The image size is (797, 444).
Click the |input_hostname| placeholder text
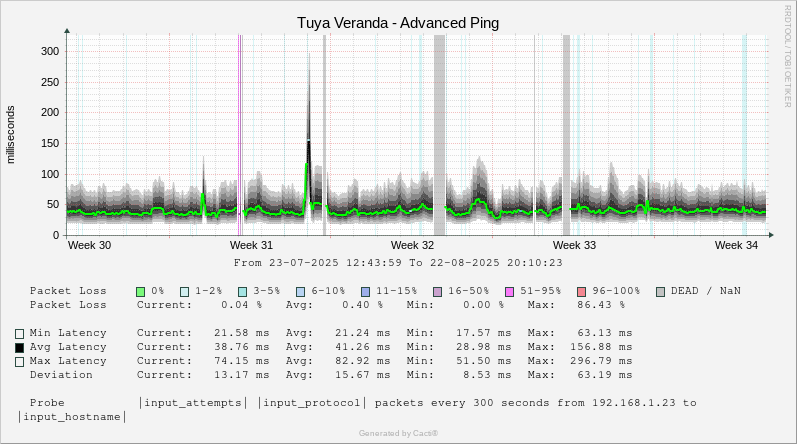click(x=72, y=417)
